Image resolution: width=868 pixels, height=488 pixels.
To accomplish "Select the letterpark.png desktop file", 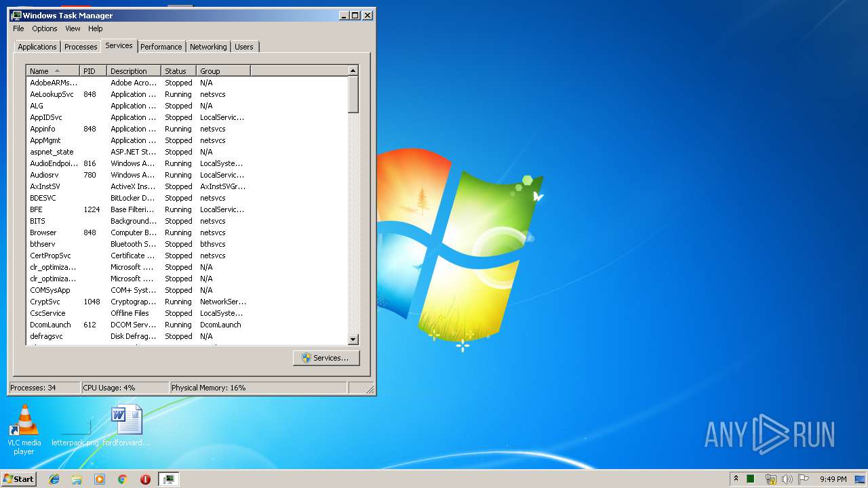I will (75, 430).
